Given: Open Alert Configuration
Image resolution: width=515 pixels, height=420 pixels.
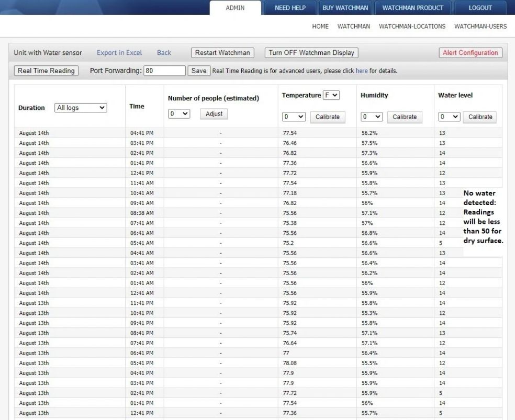Looking at the screenshot, I should (471, 52).
